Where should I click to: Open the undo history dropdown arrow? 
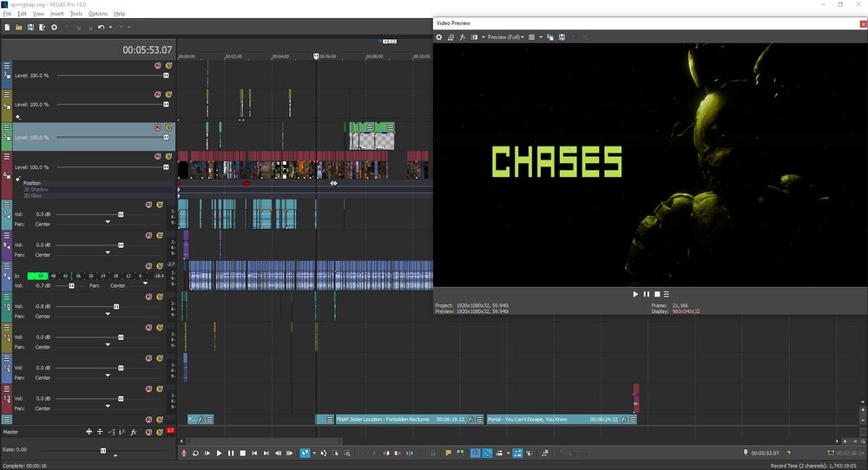click(110, 27)
